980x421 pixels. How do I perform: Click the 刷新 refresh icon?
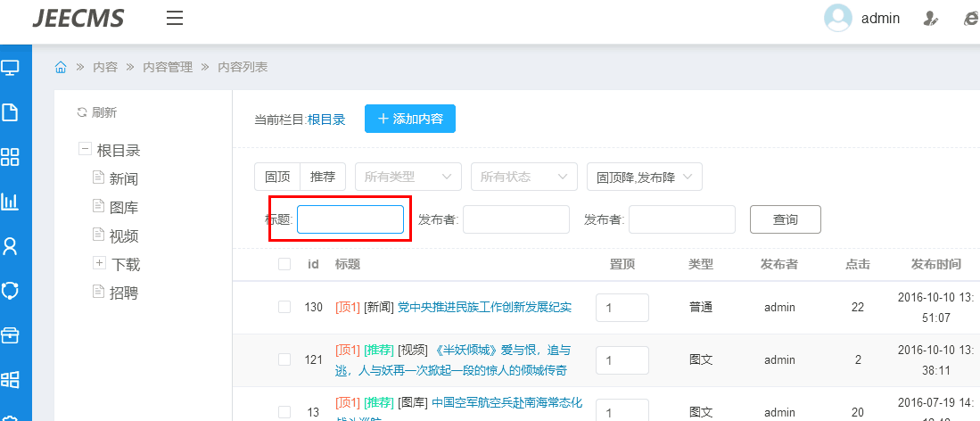click(x=82, y=112)
